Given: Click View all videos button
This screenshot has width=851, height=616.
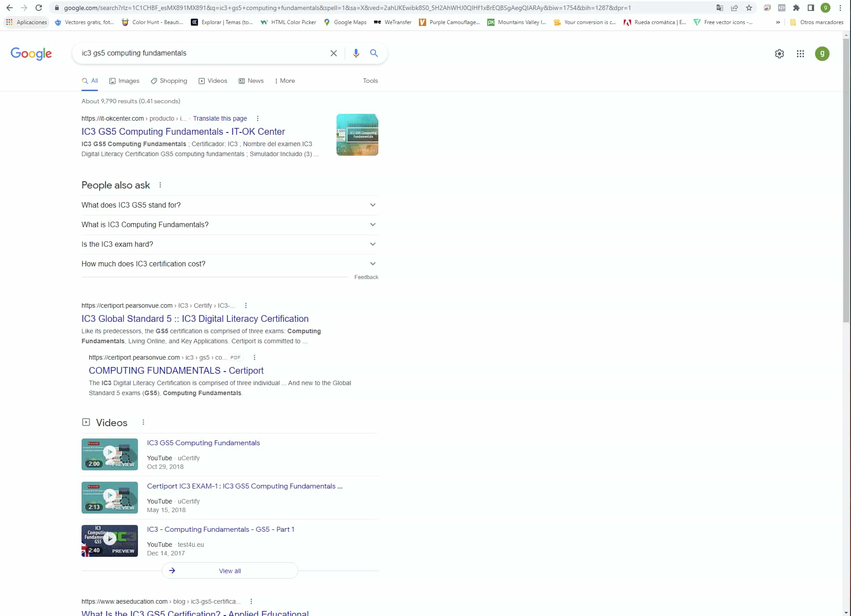Looking at the screenshot, I should tap(229, 571).
